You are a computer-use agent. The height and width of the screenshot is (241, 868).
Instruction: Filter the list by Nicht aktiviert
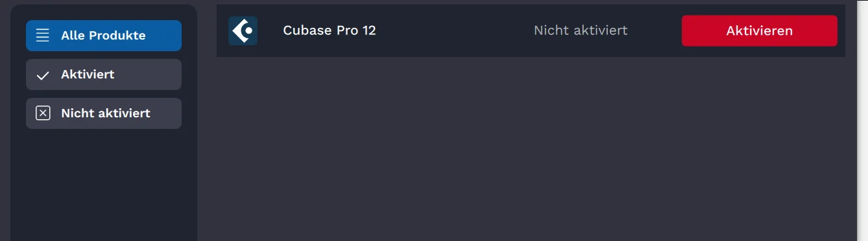(104, 113)
